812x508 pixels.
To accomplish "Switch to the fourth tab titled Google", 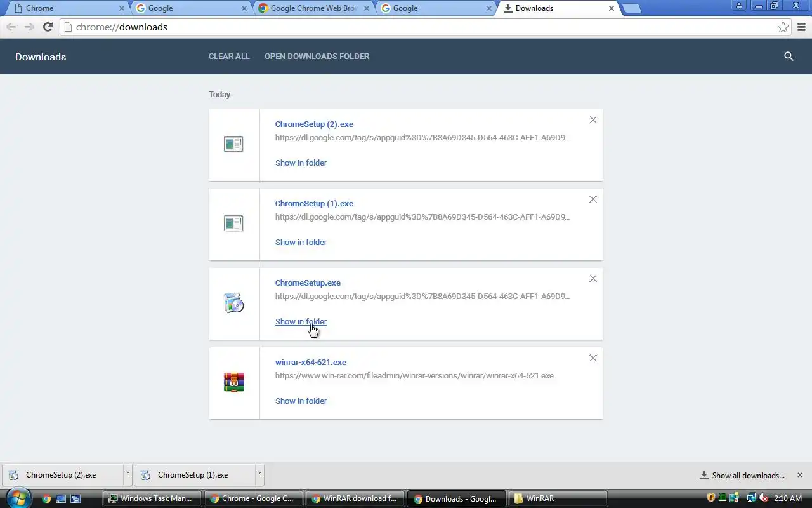I will tap(435, 8).
